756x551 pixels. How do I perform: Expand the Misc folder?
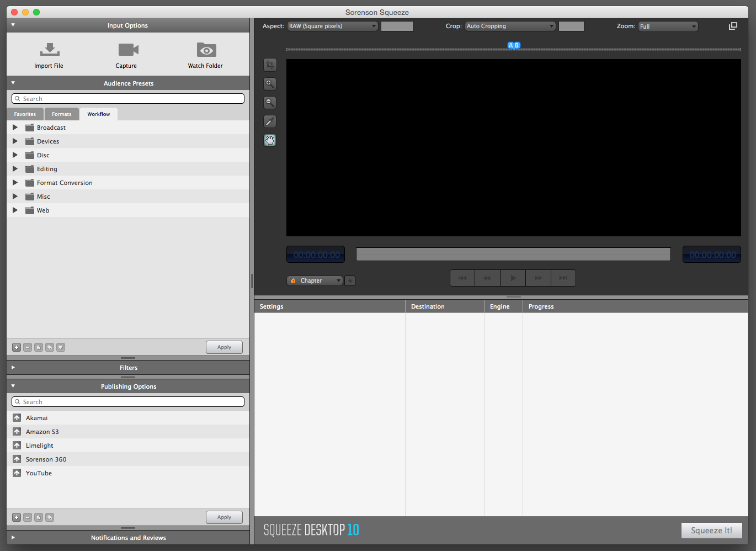coord(15,197)
